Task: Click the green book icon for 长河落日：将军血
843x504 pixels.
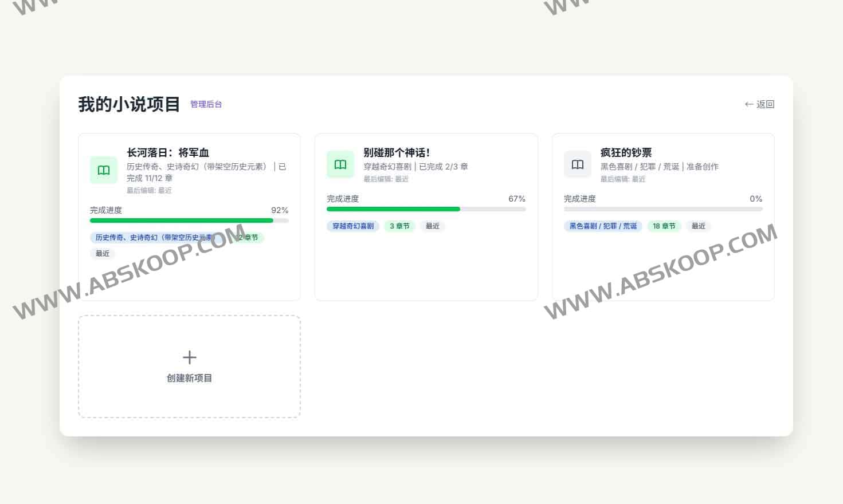Action: click(x=104, y=170)
